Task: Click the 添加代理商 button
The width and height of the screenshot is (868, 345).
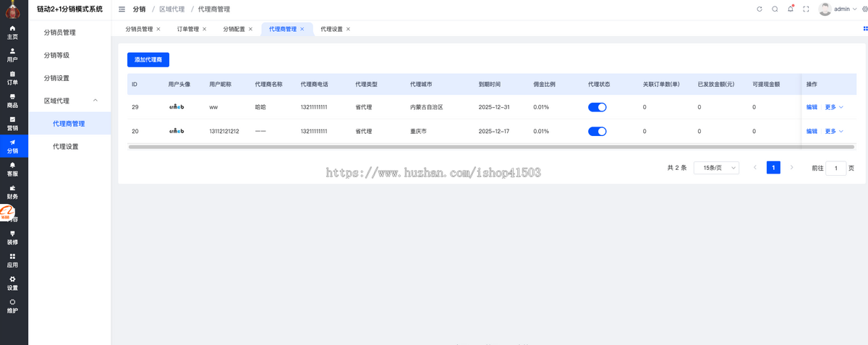Action: 148,60
